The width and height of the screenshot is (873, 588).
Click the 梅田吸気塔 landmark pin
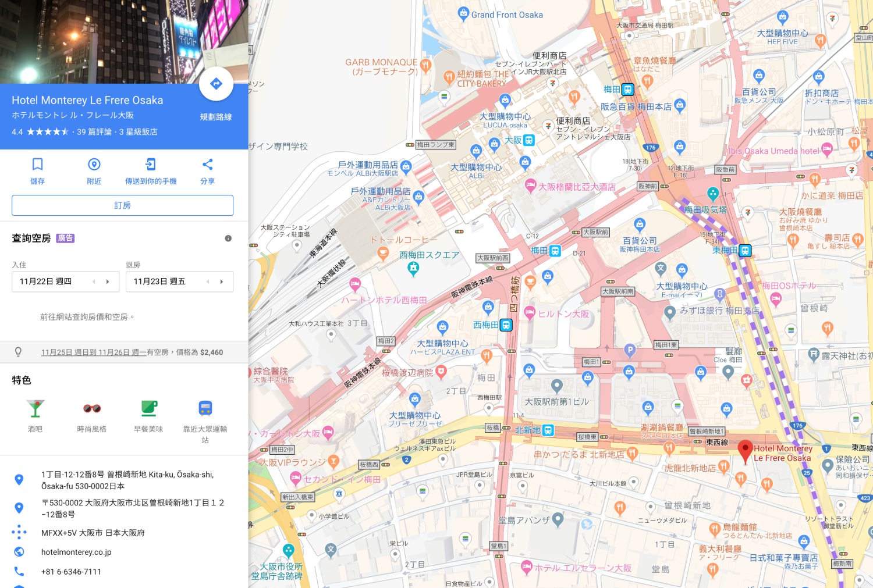coord(713,193)
